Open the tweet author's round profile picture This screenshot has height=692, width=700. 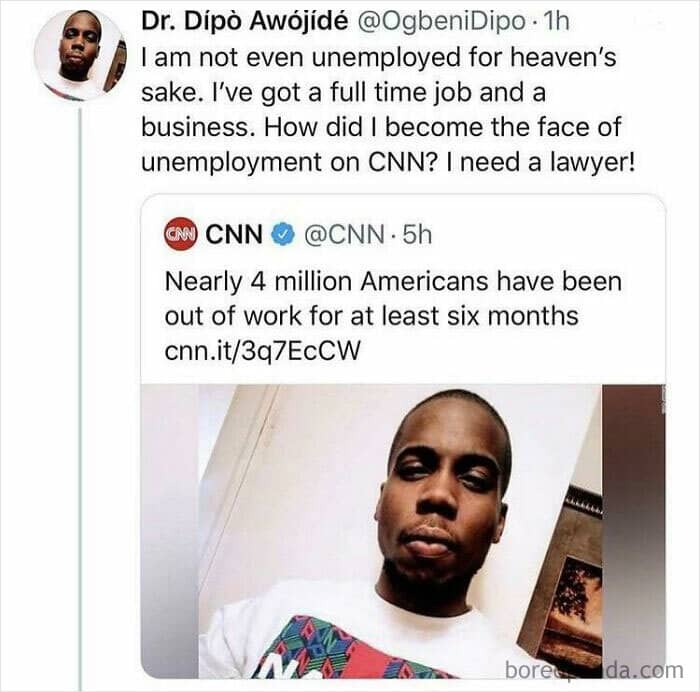coord(80,56)
